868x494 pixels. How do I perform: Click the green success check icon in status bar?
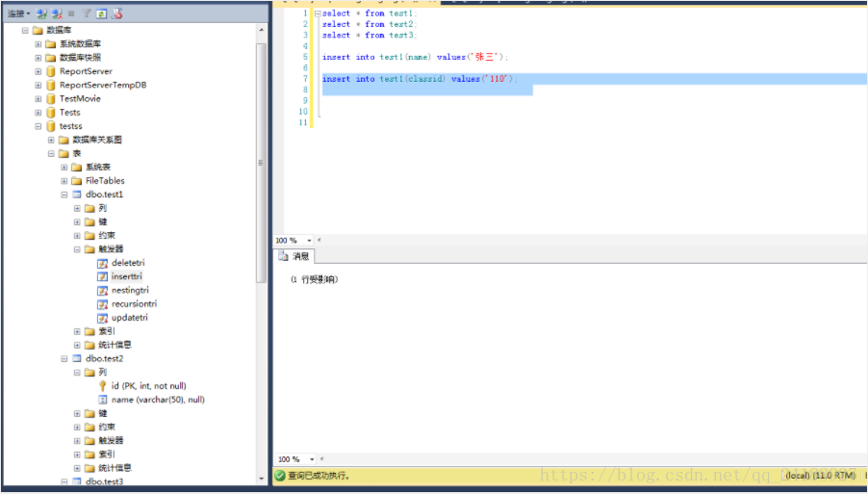[281, 476]
